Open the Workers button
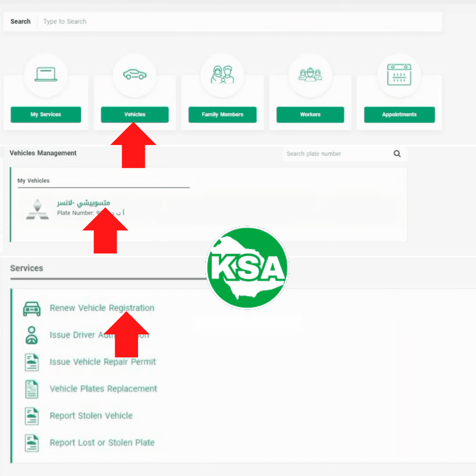The image size is (476, 476). coord(310,115)
